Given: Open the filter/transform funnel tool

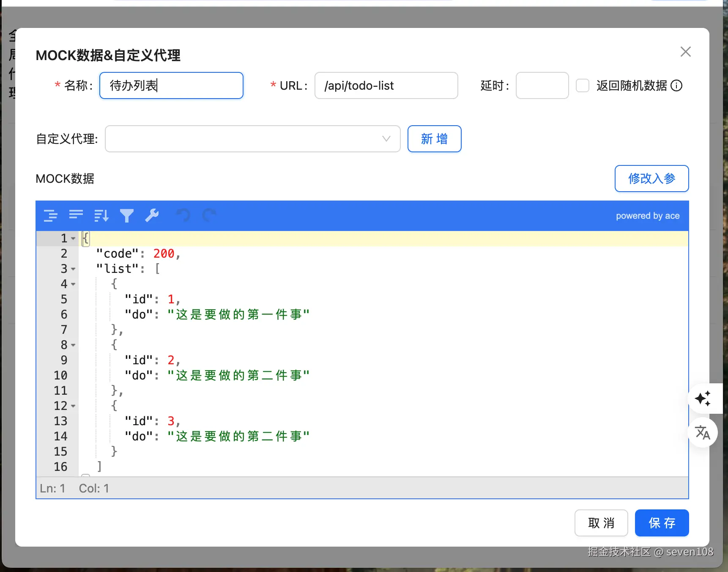Looking at the screenshot, I should click(127, 216).
